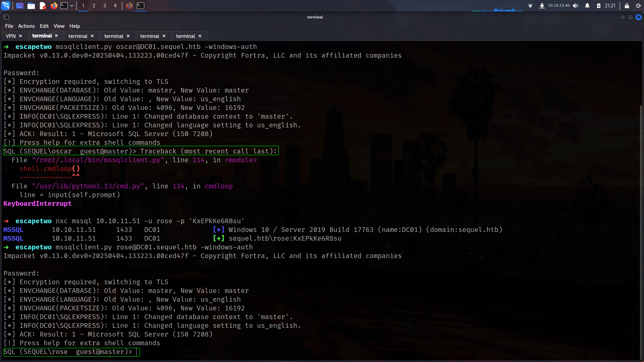This screenshot has height=362, width=644.
Task: Click the Windows 10 / Server 2019 Build text
Action: point(301,230)
